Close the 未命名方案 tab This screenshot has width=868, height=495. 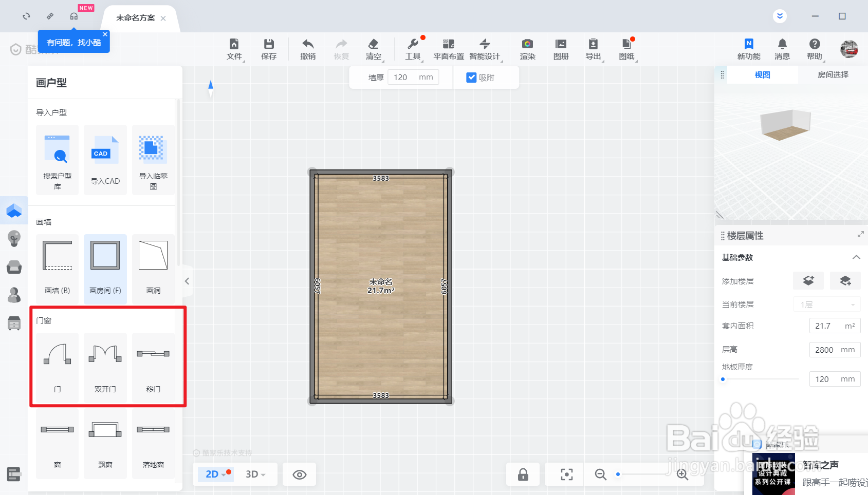(x=163, y=18)
